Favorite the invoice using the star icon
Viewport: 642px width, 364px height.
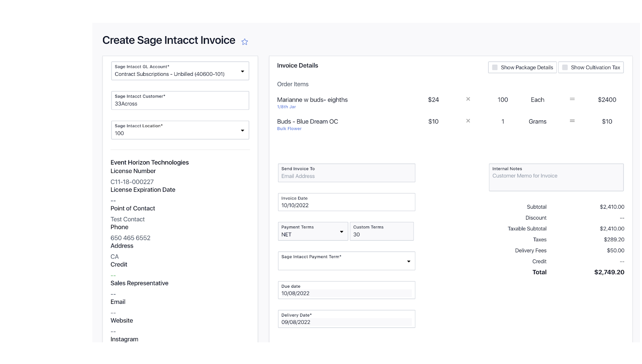click(245, 41)
